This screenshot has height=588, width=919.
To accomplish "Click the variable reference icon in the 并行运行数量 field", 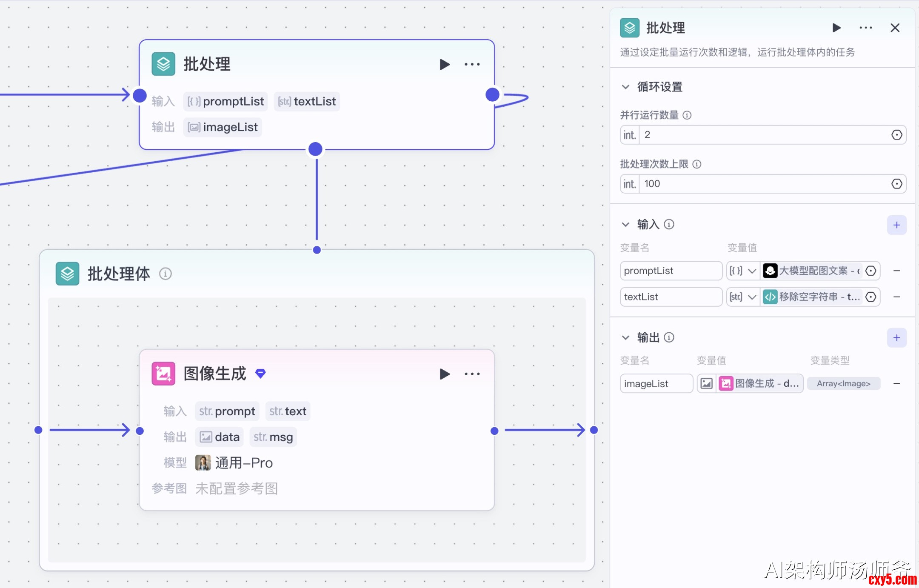I will [x=896, y=135].
